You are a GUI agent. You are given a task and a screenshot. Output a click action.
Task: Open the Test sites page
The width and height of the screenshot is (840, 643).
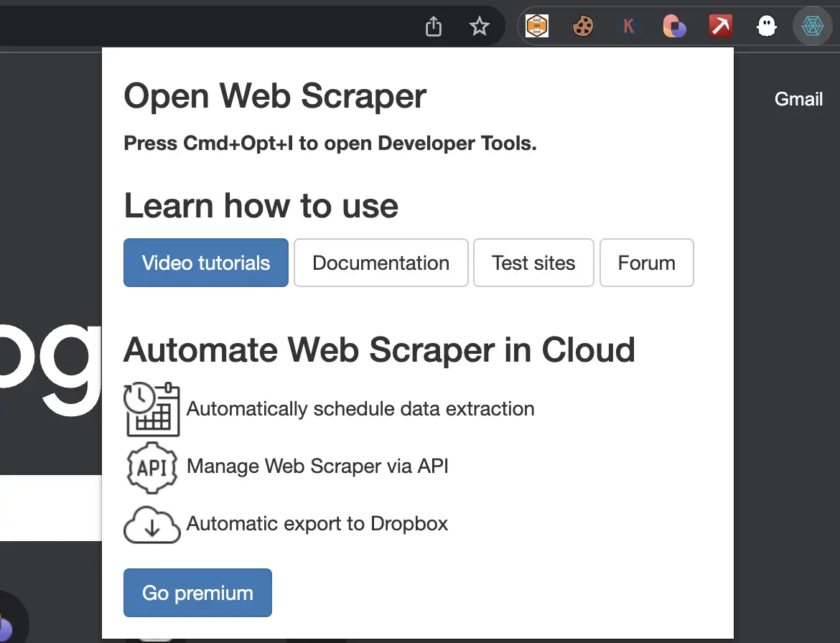point(533,263)
